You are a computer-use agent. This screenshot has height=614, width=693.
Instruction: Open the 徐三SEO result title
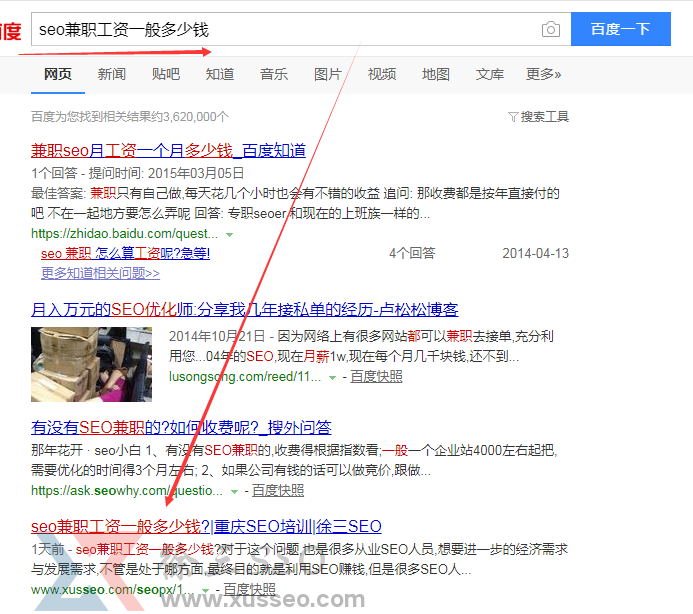pos(206,526)
